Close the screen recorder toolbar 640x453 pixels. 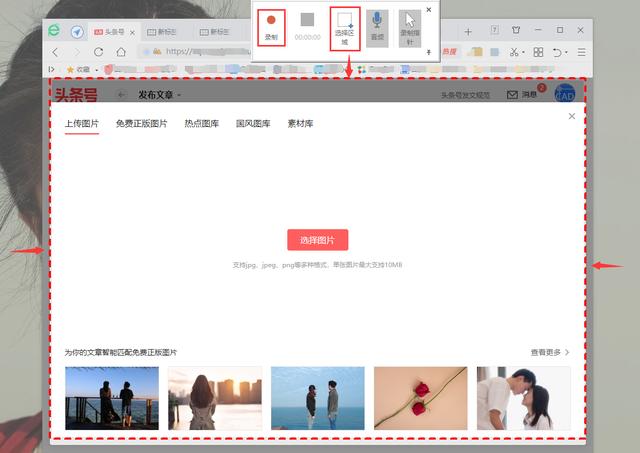429,9
